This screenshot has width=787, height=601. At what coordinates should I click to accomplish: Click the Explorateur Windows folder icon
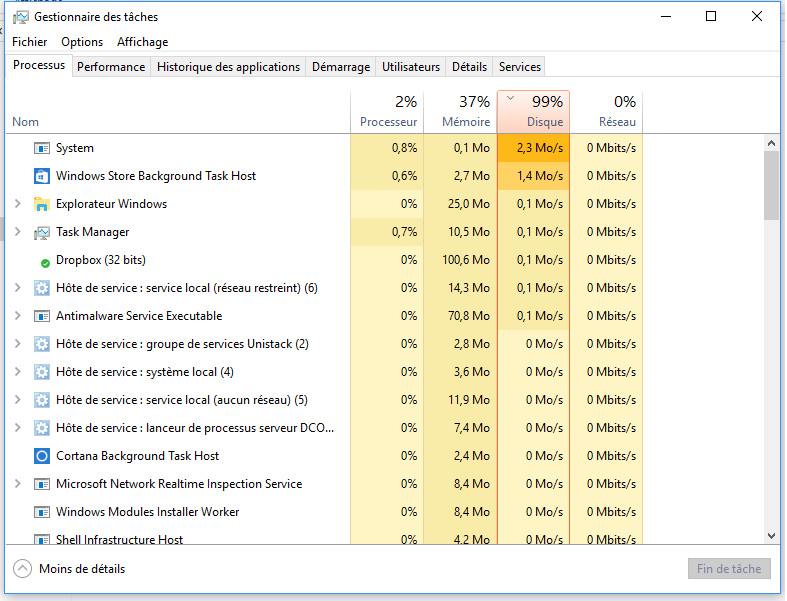tap(42, 204)
